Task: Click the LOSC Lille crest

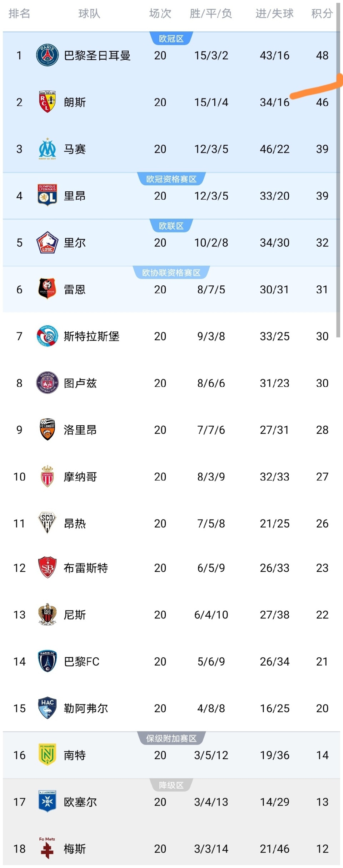Action: pyautogui.click(x=47, y=242)
